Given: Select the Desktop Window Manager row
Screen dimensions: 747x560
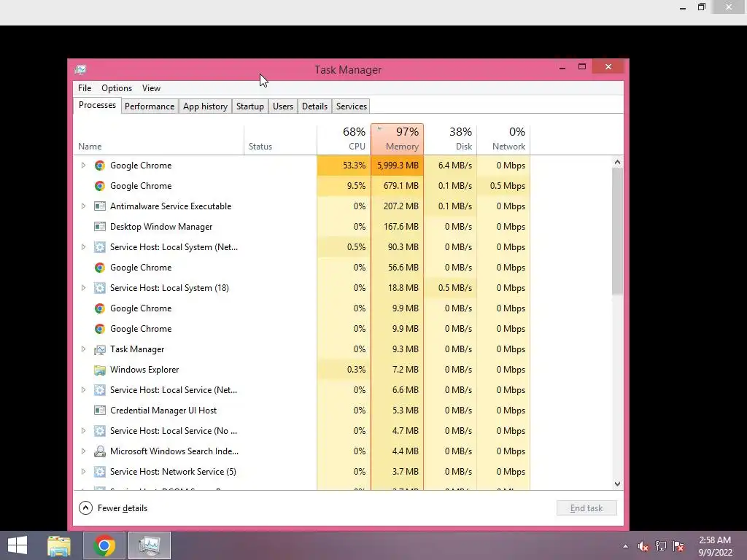Looking at the screenshot, I should (x=302, y=227).
